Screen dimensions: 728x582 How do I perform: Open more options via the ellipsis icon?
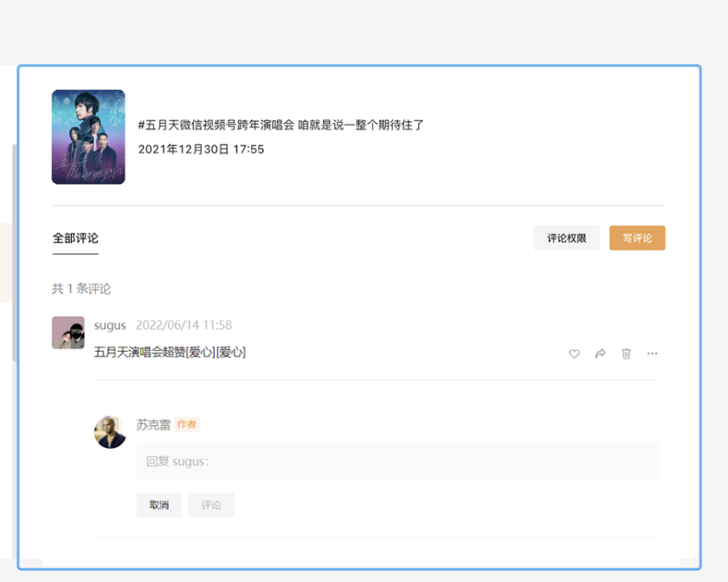pyautogui.click(x=652, y=353)
